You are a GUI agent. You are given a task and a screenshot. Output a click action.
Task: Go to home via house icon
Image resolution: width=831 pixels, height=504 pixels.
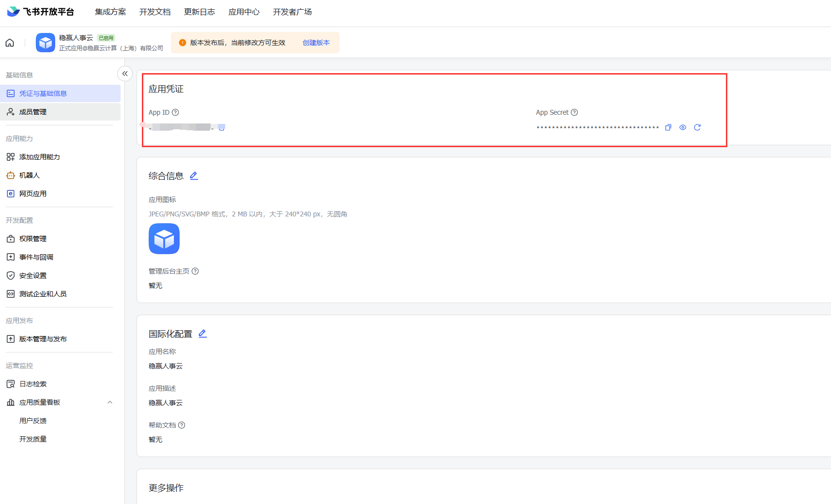[x=10, y=43]
